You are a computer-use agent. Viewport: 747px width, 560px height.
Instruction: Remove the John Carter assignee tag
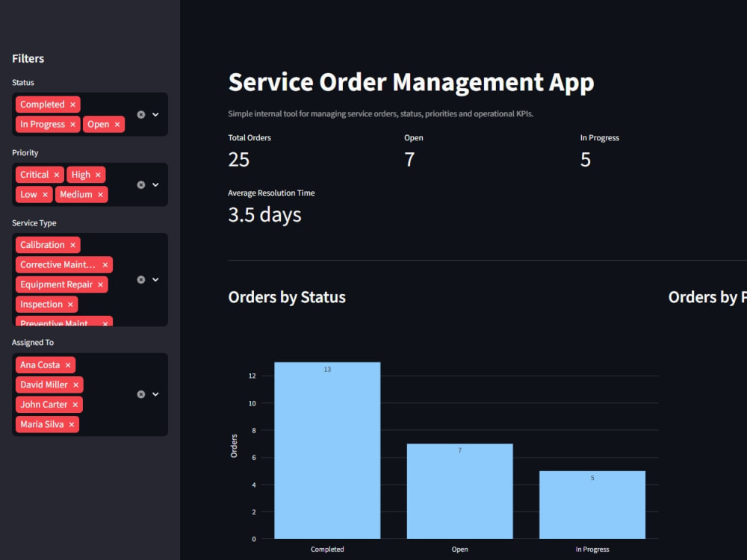(75, 405)
